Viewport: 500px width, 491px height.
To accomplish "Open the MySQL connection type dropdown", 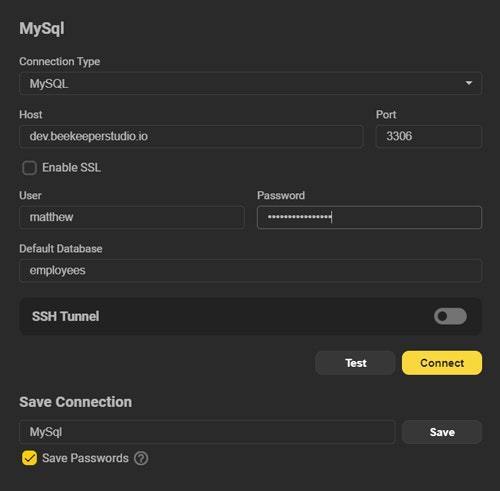I will point(251,83).
